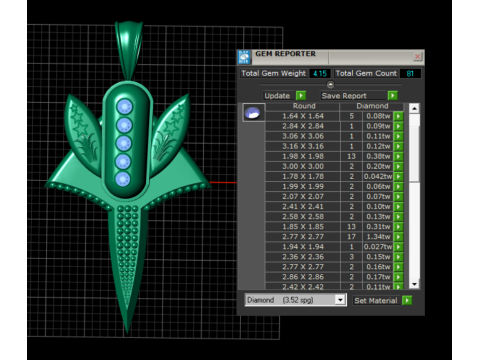Click green arrow on the 1.85 X 1.85 row

(398, 226)
